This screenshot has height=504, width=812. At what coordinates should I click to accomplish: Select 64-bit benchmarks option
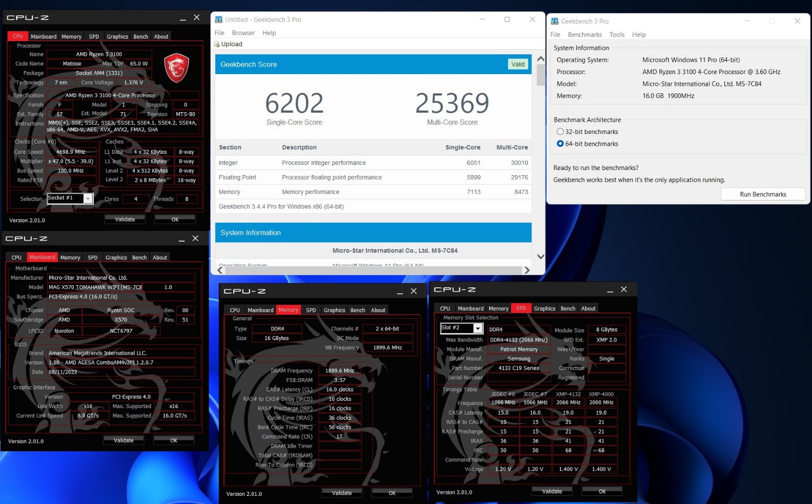[560, 144]
